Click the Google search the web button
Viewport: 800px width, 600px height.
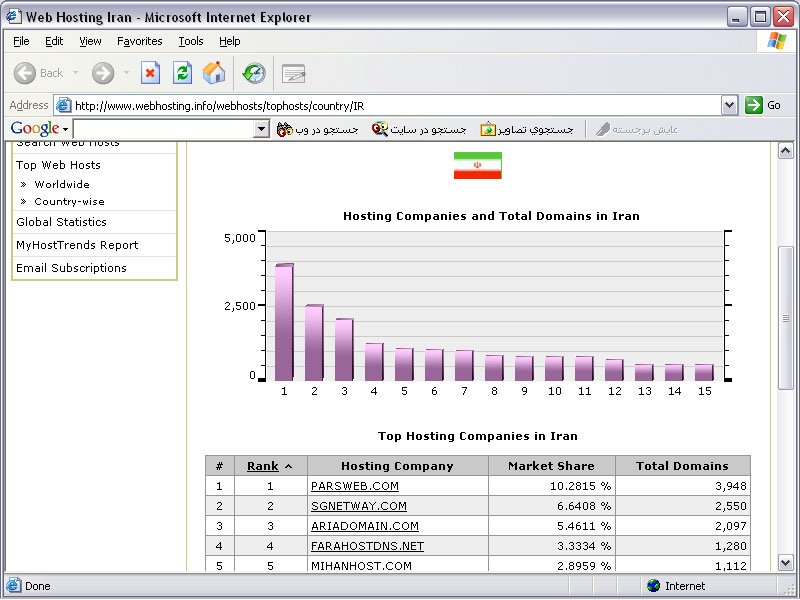point(318,129)
